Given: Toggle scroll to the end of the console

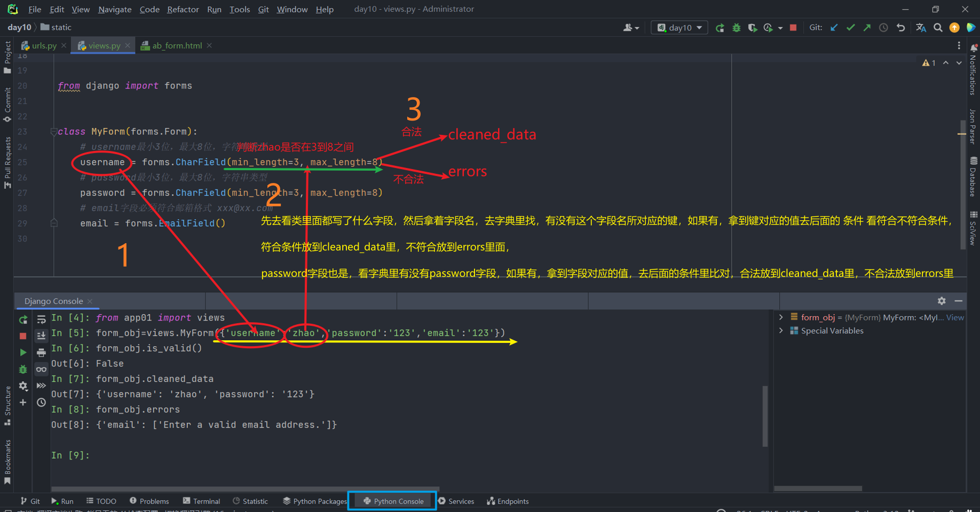Looking at the screenshot, I should pos(41,336).
